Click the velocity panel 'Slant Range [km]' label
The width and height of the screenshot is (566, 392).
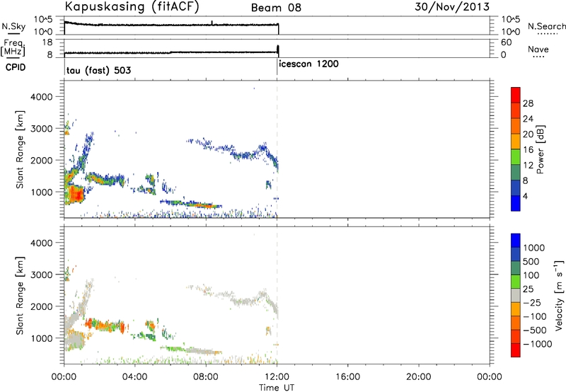(20, 296)
